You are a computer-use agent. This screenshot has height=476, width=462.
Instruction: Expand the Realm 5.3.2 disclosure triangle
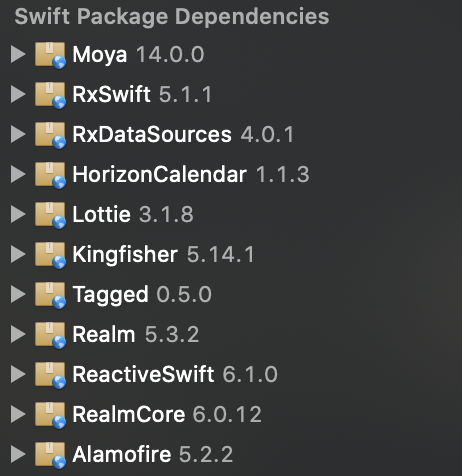click(18, 334)
